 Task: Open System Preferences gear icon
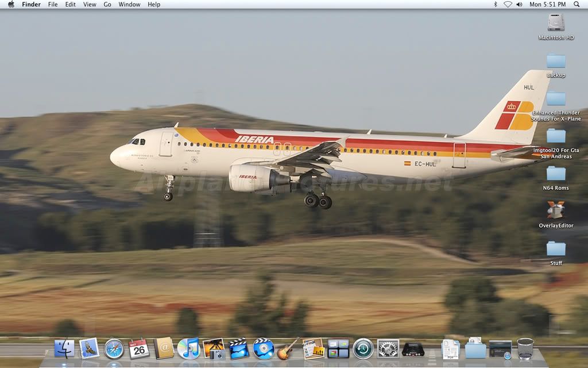pyautogui.click(x=388, y=349)
